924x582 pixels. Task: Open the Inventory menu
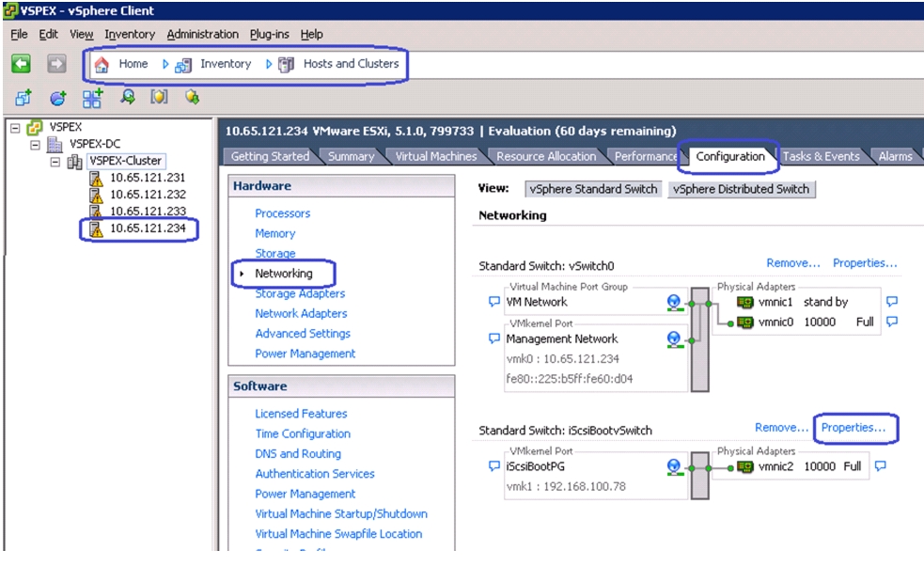coord(130,34)
